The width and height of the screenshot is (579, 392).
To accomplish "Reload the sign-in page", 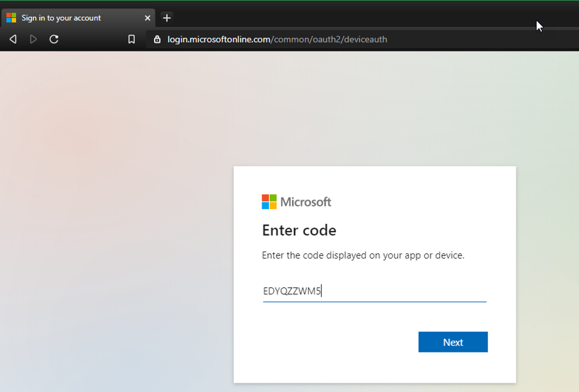I will (54, 39).
